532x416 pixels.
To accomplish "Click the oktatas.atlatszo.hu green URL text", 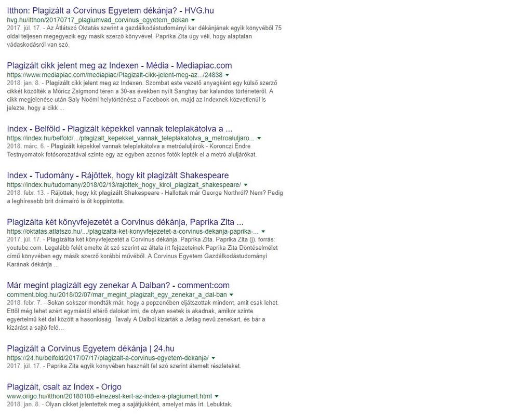I will (132, 232).
